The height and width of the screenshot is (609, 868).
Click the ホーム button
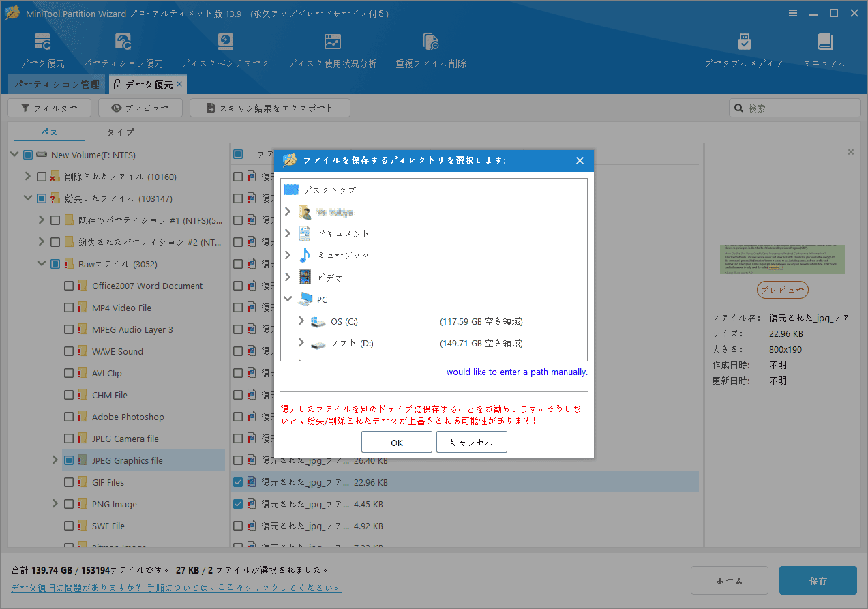[730, 581]
